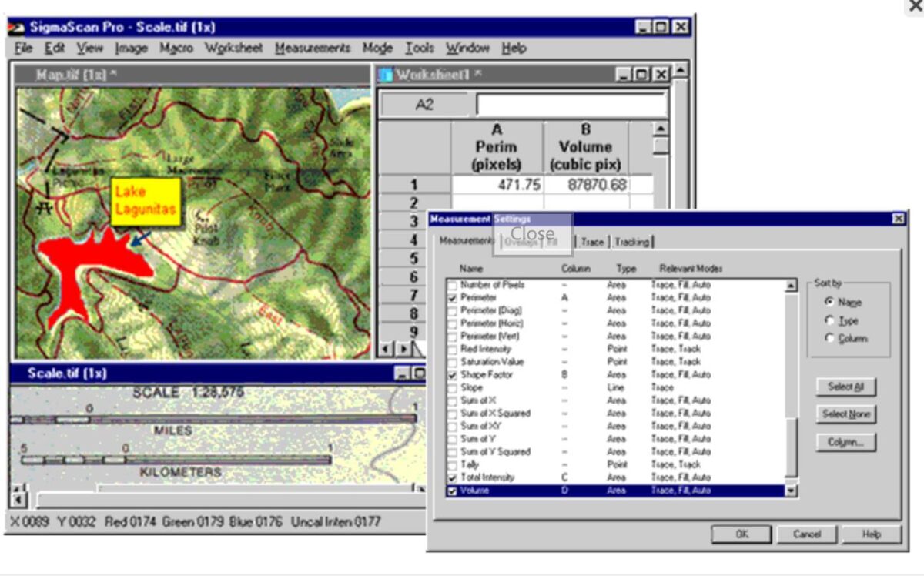The width and height of the screenshot is (924, 576).
Task: Enable the Number of Pixels checkbox
Action: point(452,285)
